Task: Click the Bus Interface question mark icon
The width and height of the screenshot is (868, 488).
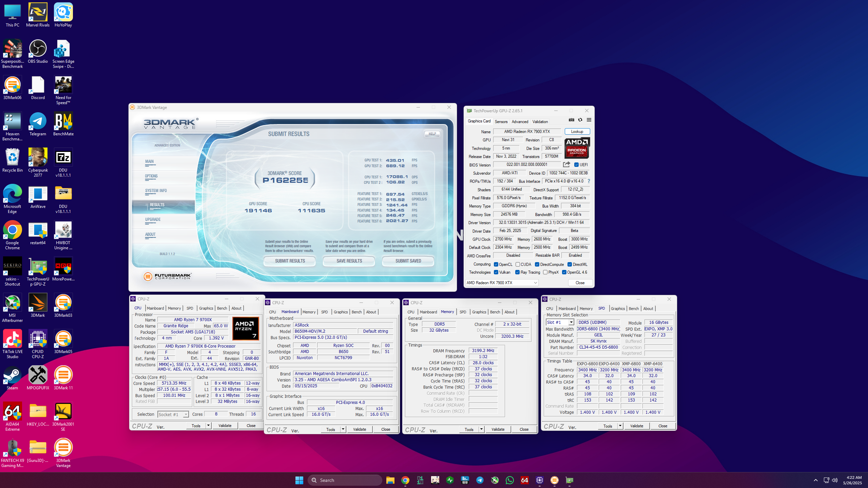Action: pyautogui.click(x=589, y=181)
